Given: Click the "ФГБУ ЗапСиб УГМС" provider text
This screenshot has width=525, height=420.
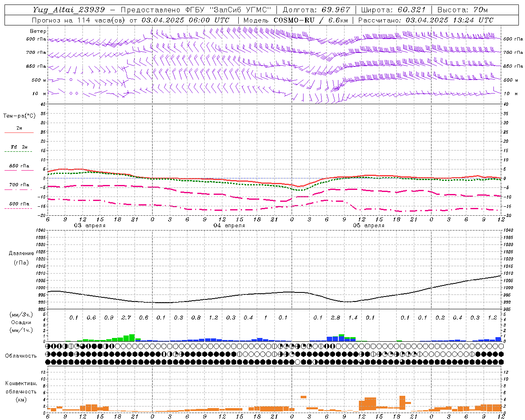Looking at the screenshot, I should [x=228, y=10].
